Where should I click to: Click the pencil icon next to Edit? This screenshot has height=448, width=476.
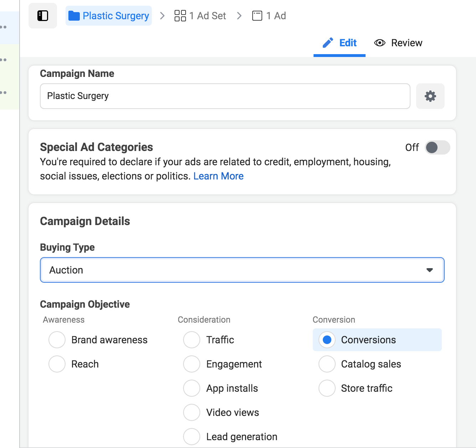[x=328, y=42]
